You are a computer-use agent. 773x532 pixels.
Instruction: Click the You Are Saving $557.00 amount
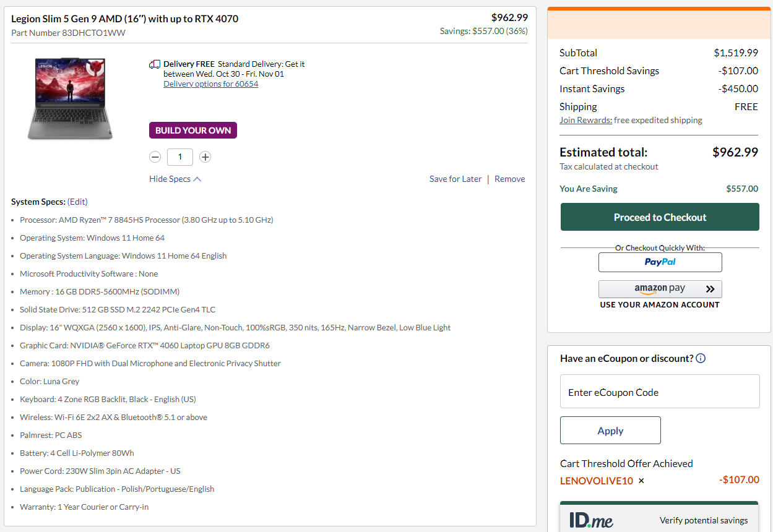coord(742,189)
